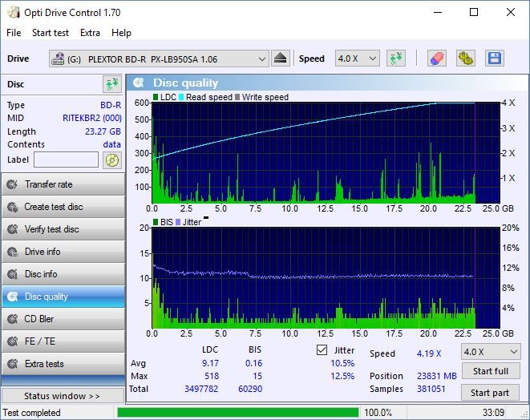
Task: Click the refresh drive speed icon
Action: (x=396, y=59)
